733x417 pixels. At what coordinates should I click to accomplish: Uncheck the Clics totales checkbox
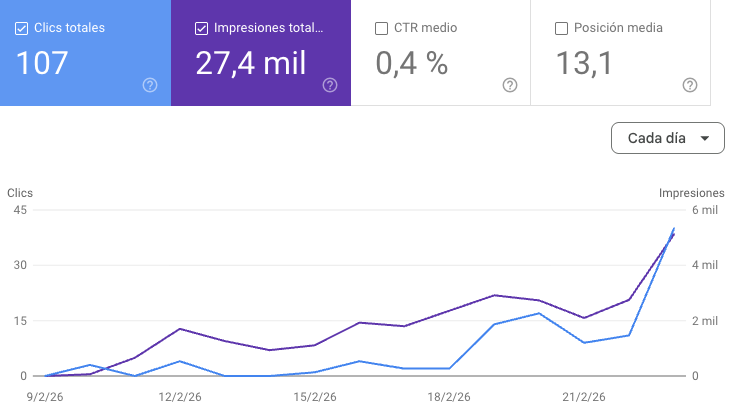point(21,29)
